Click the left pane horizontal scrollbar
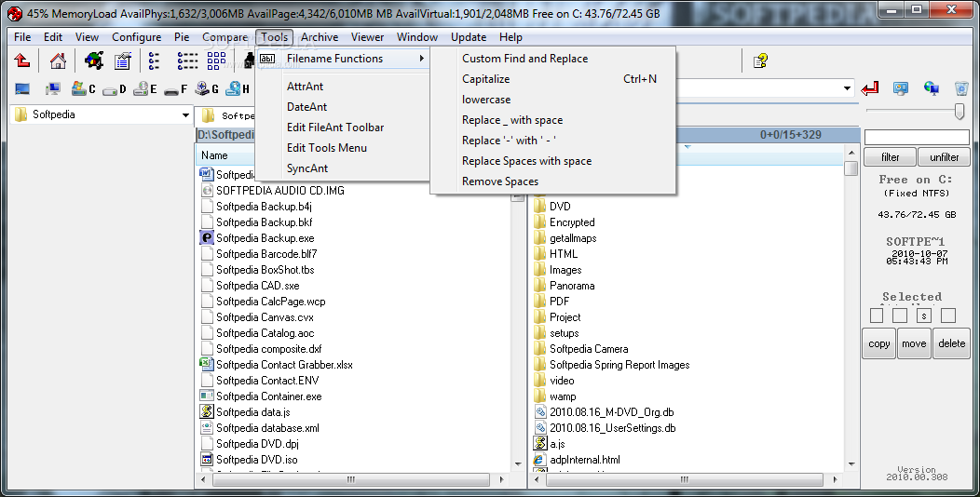This screenshot has width=980, height=497. pos(350,479)
